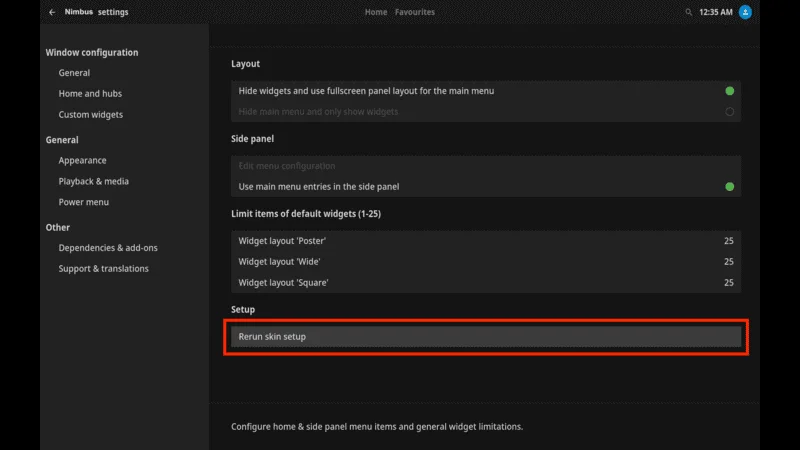The width and height of the screenshot is (800, 450).
Task: Open Playback & media settings
Action: coord(93,181)
